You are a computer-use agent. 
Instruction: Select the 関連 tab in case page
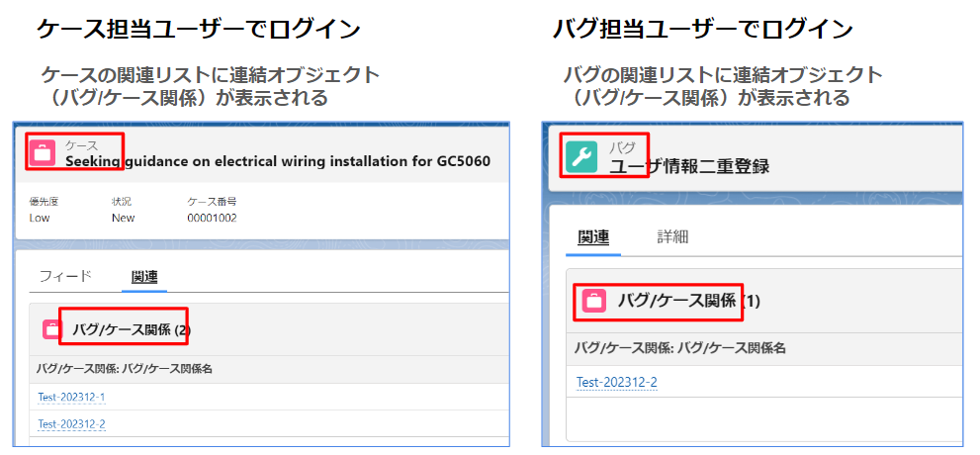144,276
